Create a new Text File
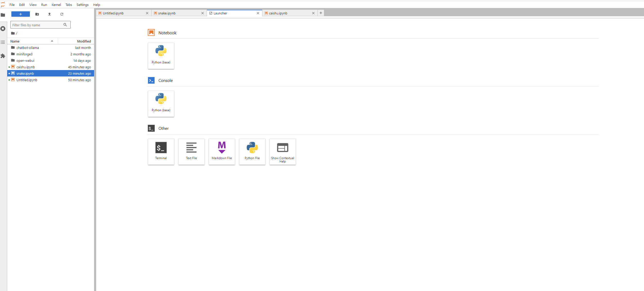The height and width of the screenshot is (291, 644). tap(191, 151)
